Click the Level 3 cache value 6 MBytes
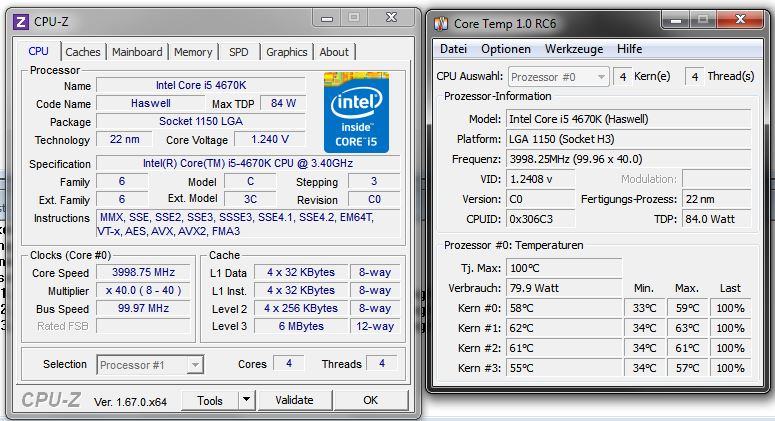This screenshot has width=775, height=421. tap(301, 326)
